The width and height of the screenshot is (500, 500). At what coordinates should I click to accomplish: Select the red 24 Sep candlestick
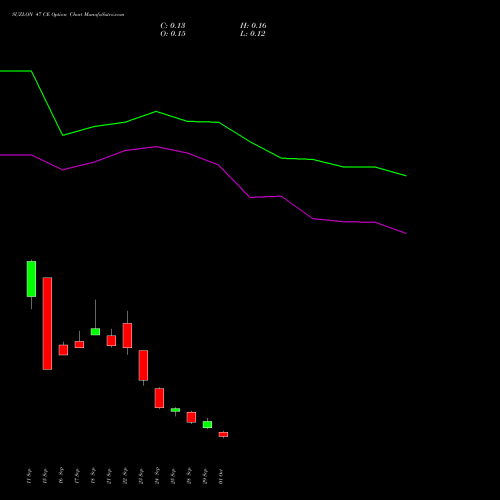(x=159, y=398)
